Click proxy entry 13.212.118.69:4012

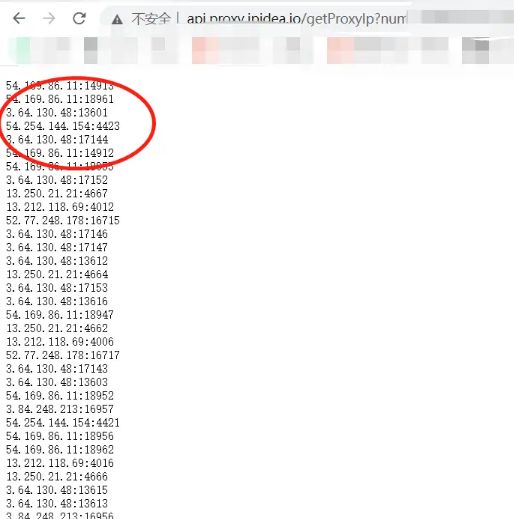click(60, 207)
